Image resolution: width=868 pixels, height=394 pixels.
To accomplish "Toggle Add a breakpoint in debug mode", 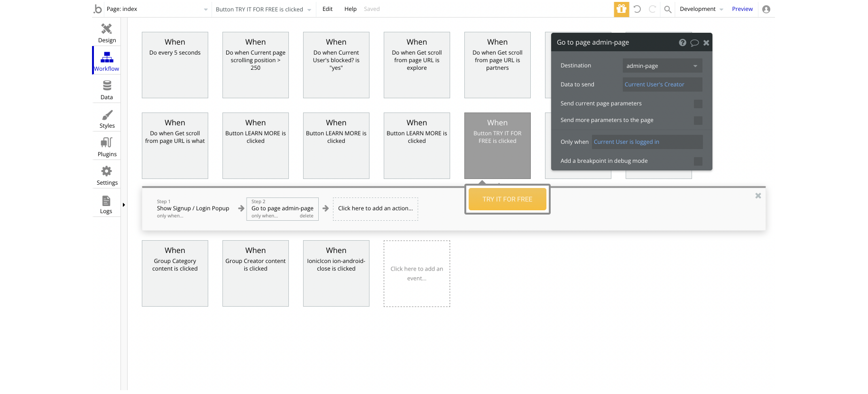I will click(698, 161).
